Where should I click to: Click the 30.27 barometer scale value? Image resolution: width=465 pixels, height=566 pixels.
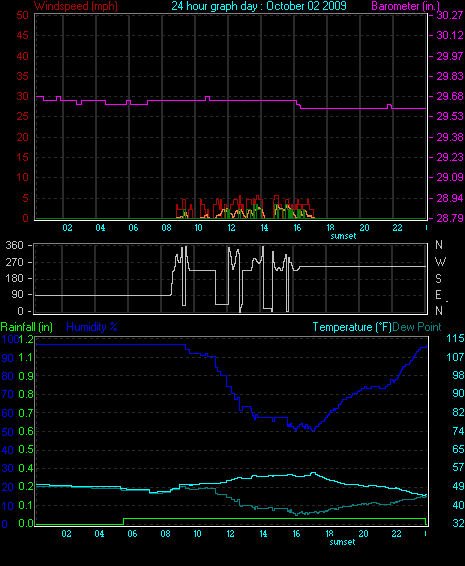click(450, 15)
